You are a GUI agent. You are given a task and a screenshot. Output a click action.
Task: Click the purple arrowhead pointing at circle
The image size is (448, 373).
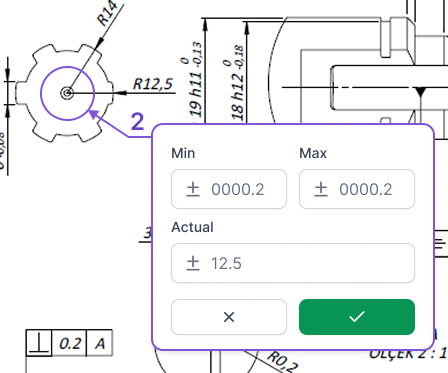click(x=94, y=114)
